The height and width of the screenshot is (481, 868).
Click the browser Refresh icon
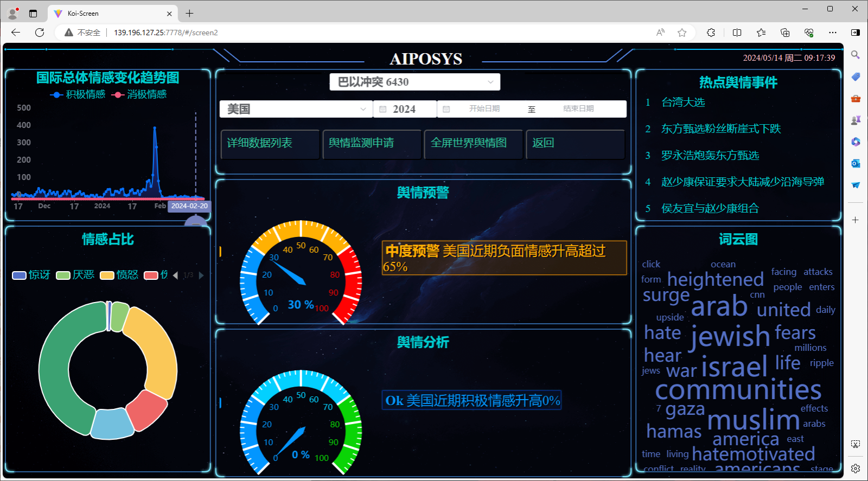40,33
